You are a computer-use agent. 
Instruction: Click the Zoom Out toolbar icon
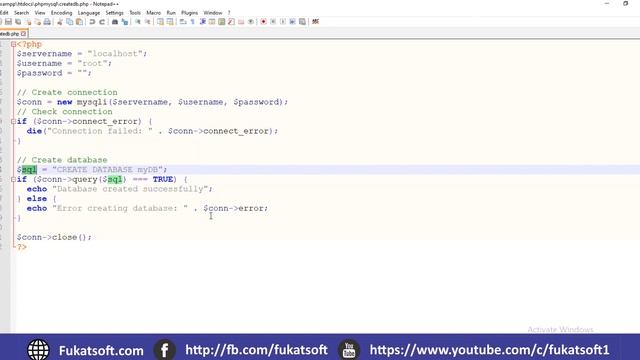(147, 22)
